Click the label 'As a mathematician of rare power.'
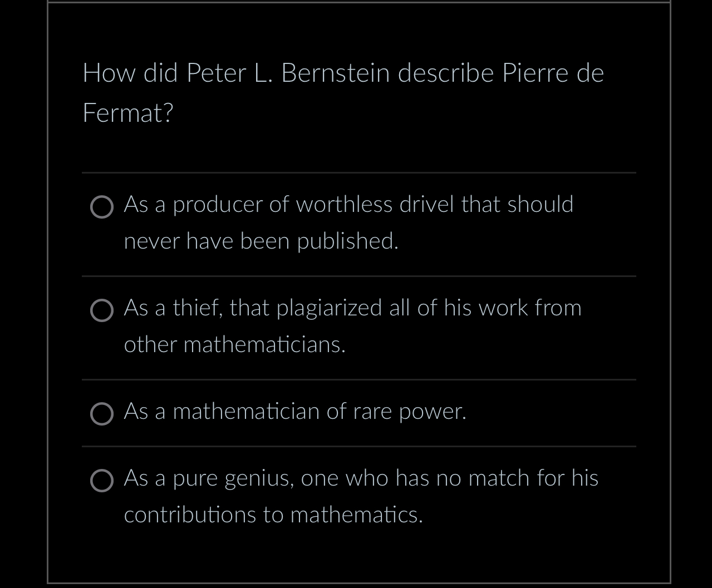This screenshot has height=588, width=712. pyautogui.click(x=294, y=412)
